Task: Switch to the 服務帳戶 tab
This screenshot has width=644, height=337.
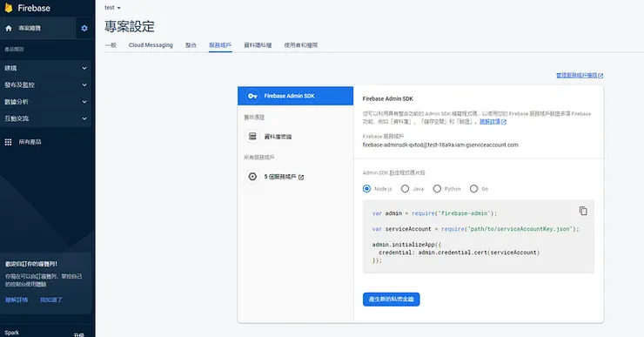Action: tap(220, 45)
